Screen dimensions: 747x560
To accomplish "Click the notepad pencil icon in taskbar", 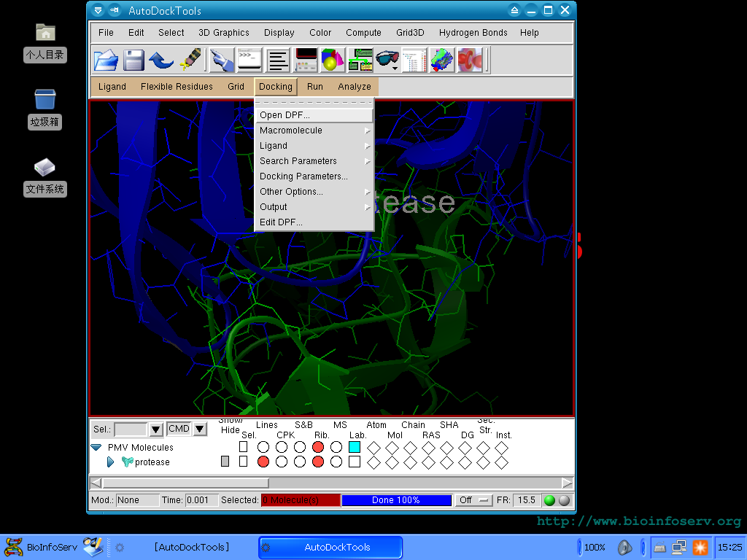I will (93, 547).
